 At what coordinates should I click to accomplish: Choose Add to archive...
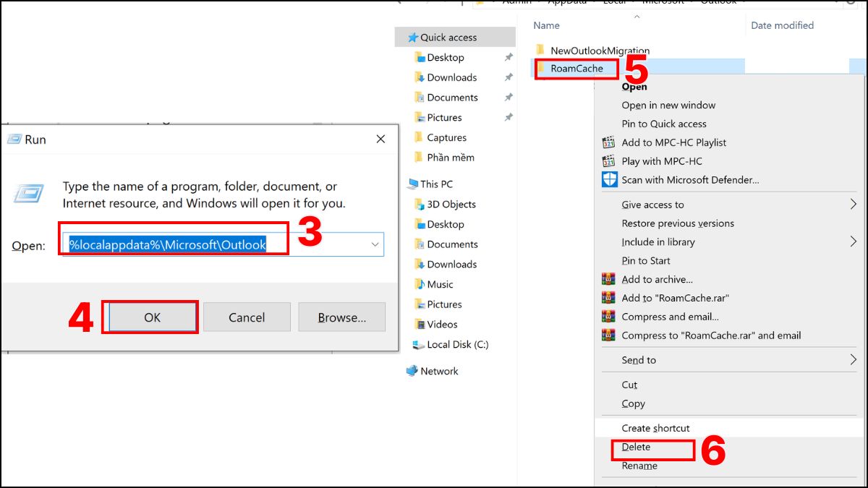pyautogui.click(x=657, y=279)
